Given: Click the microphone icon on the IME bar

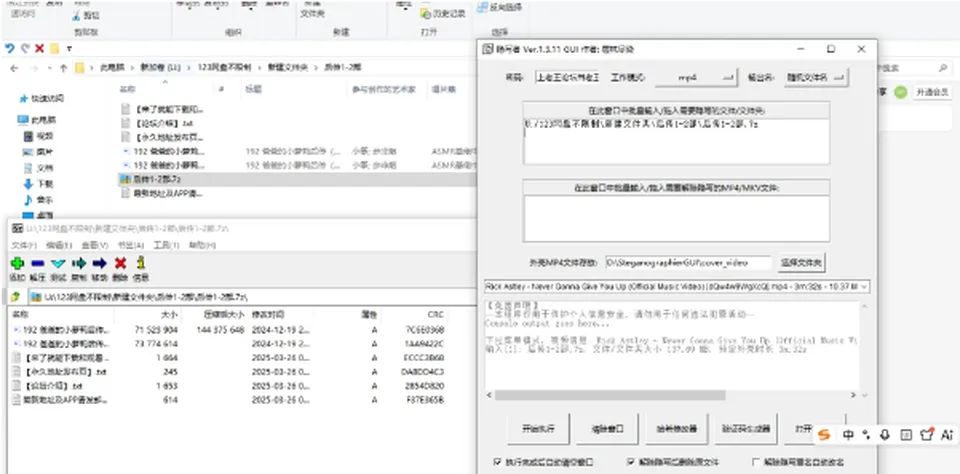Looking at the screenshot, I should [885, 435].
